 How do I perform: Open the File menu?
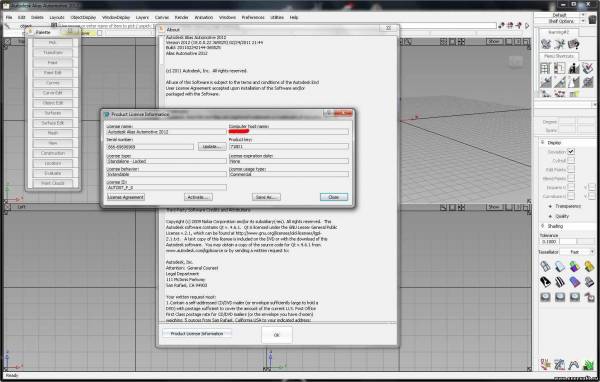click(x=9, y=18)
